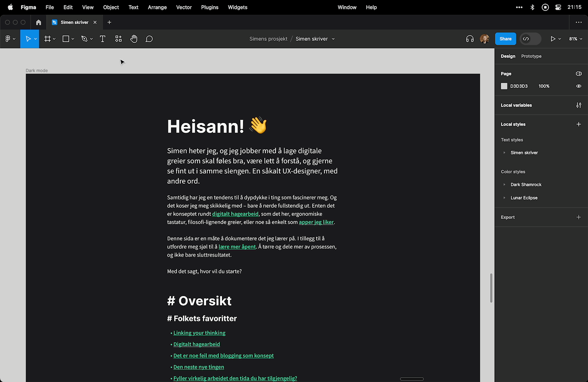588x382 pixels.
Task: Toggle Dev Mode switch
Action: [x=530, y=39]
